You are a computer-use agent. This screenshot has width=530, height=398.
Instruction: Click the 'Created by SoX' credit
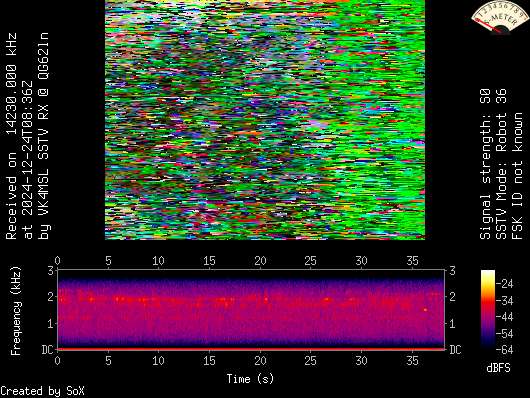tap(42, 391)
